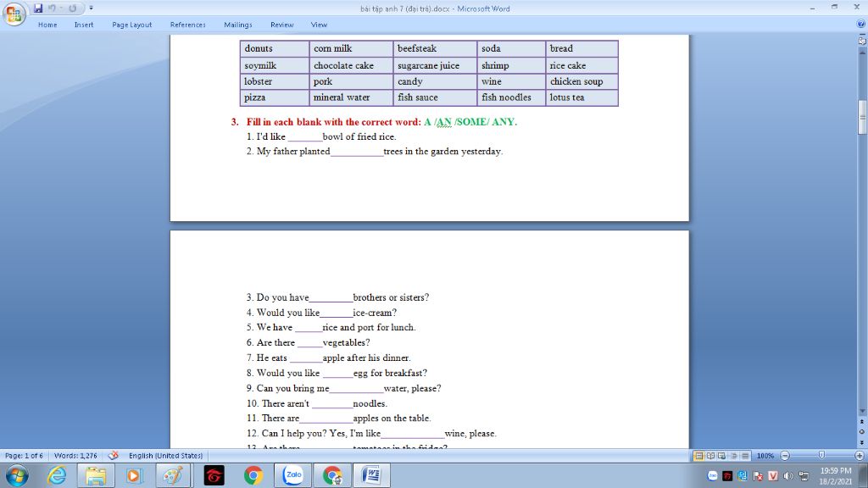Open the Customize Quick Access Toolbar dropdown
Viewport: 868px width, 488px height.
(91, 8)
